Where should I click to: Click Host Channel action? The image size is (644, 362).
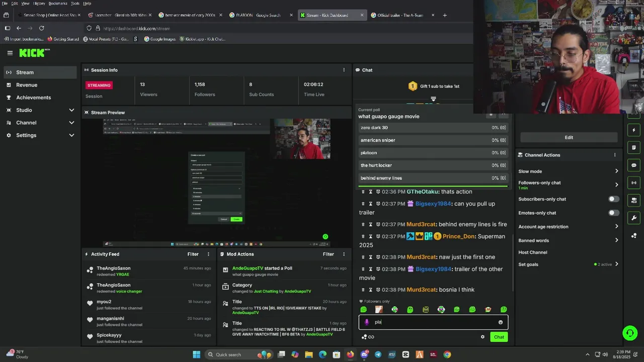pos(533,252)
